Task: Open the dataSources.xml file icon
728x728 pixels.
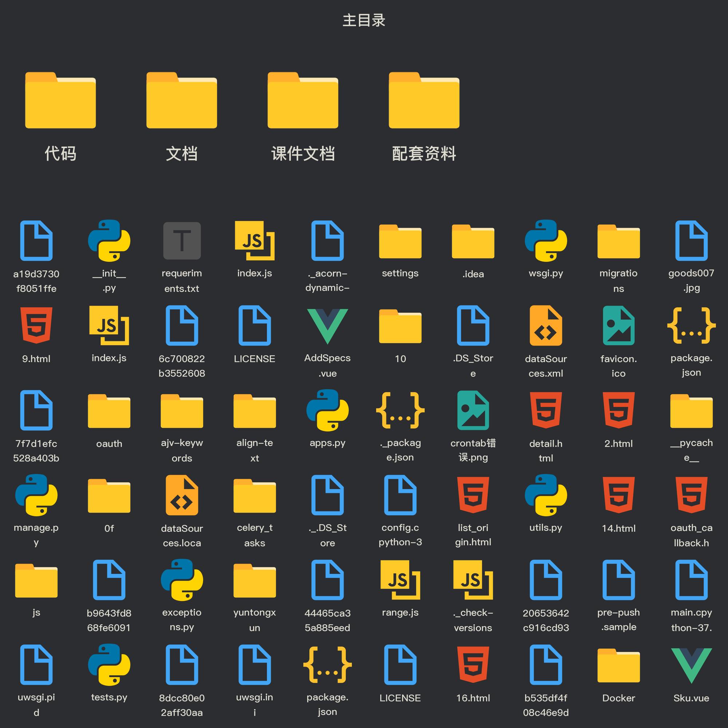Action: (546, 325)
